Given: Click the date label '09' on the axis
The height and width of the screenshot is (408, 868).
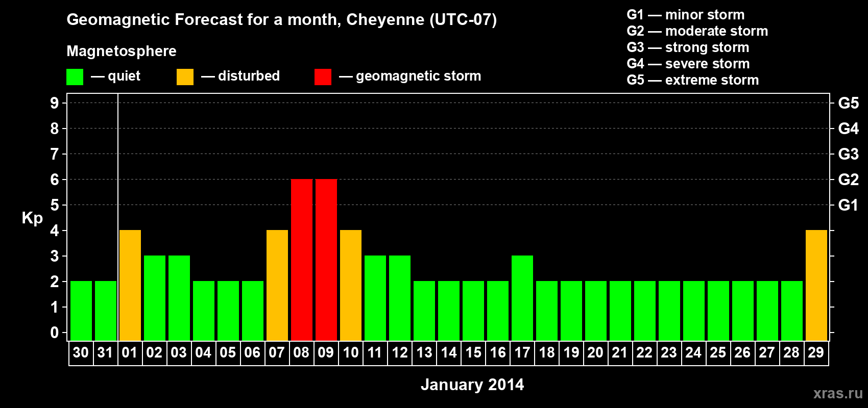Looking at the screenshot, I should 326,352.
